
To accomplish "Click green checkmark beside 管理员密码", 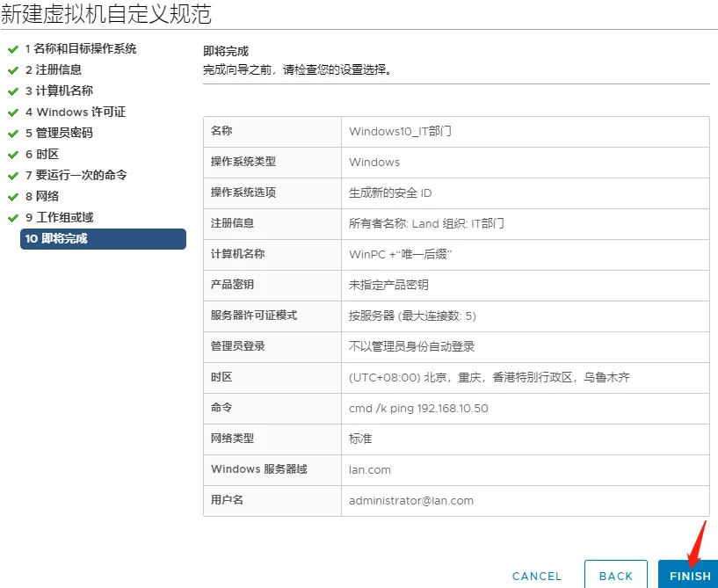I will tap(13, 133).
